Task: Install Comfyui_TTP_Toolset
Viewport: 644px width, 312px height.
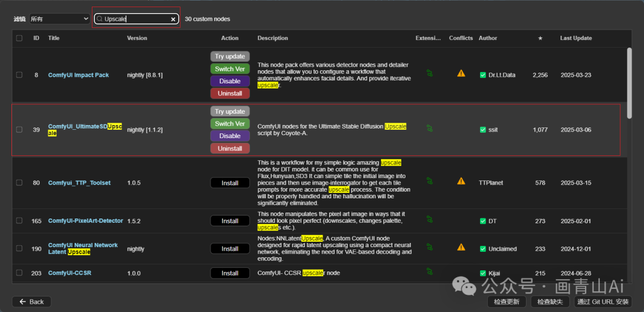Action: click(230, 183)
